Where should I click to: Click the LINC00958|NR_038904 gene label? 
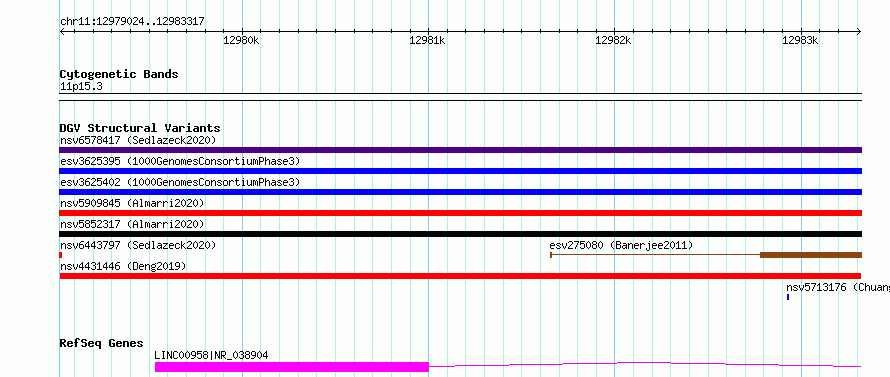(211, 355)
